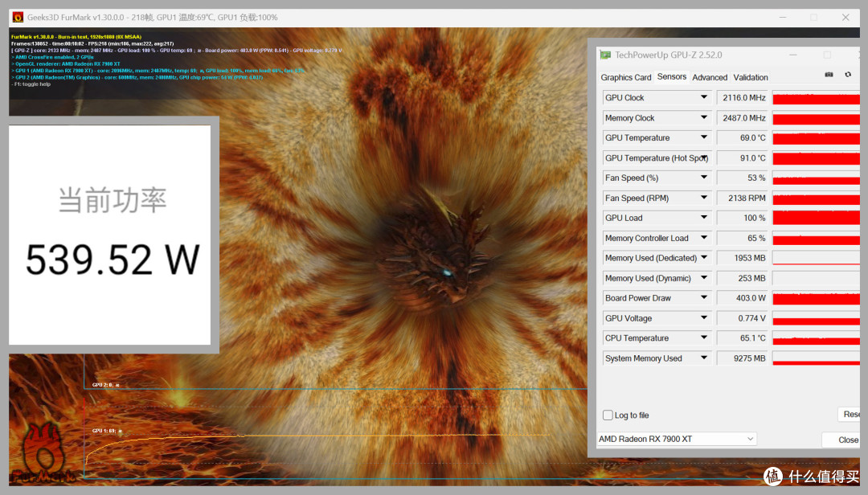Image resolution: width=868 pixels, height=495 pixels.
Task: Click the 539.52 W power reading
Action: (113, 260)
